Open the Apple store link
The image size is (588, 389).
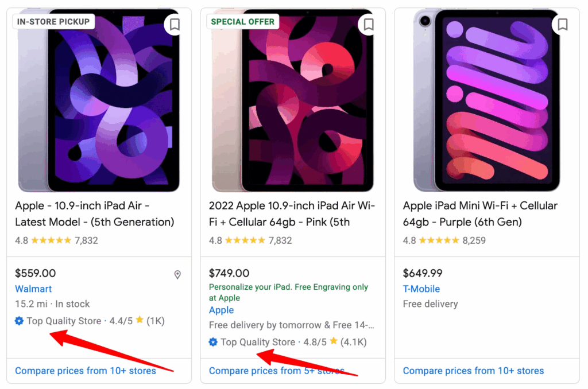pos(221,310)
